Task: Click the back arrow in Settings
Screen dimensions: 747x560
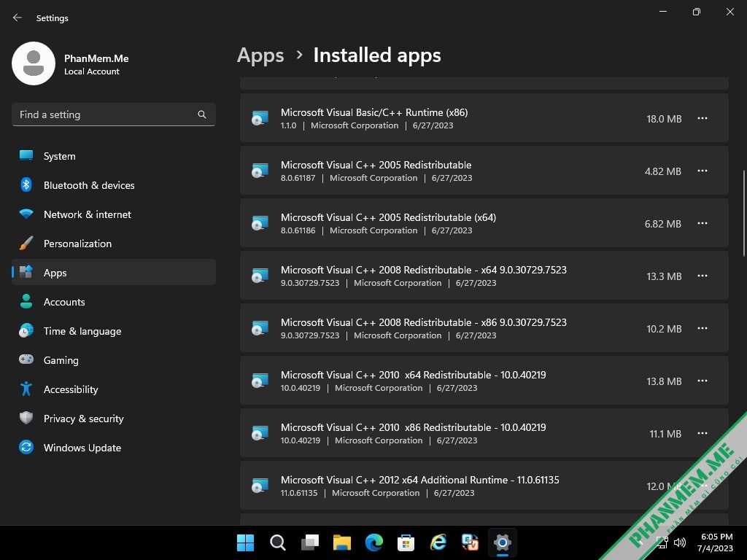Action: tap(18, 17)
